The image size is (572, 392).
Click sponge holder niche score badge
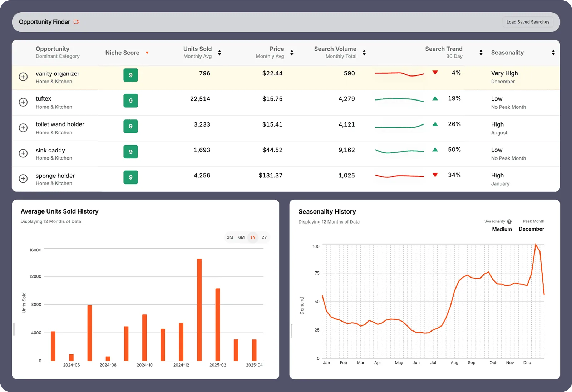[130, 177]
